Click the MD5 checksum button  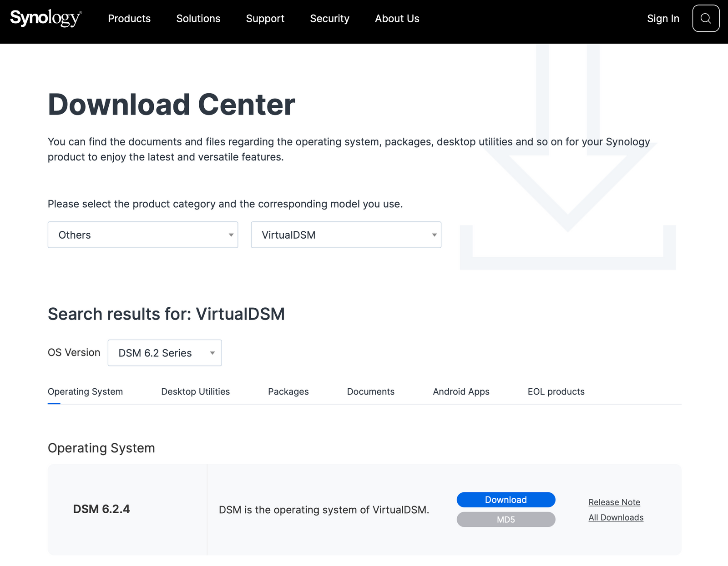pos(506,519)
